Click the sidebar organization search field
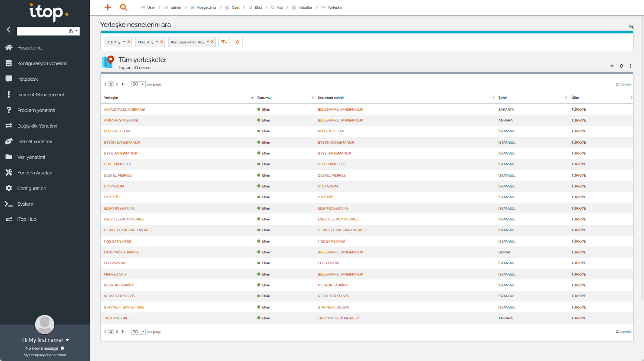The height and width of the screenshot is (361, 644). (42, 31)
